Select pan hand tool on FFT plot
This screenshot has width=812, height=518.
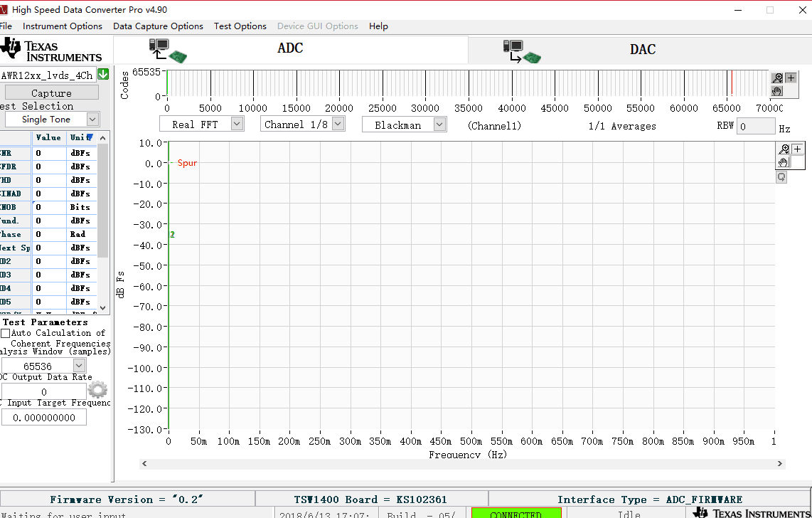tap(784, 163)
